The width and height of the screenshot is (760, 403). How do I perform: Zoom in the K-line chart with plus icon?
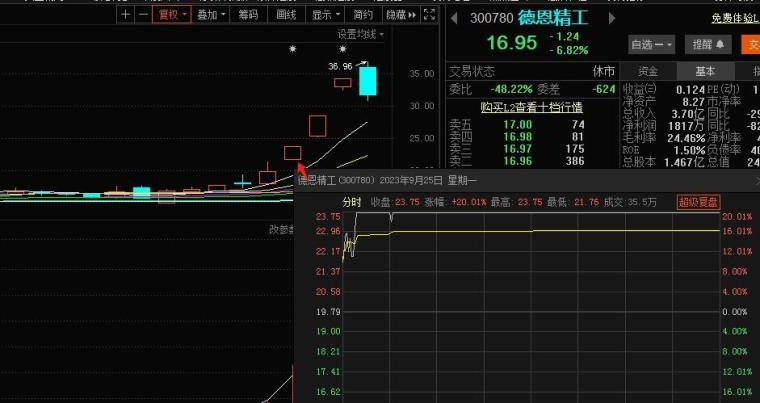coord(126,15)
